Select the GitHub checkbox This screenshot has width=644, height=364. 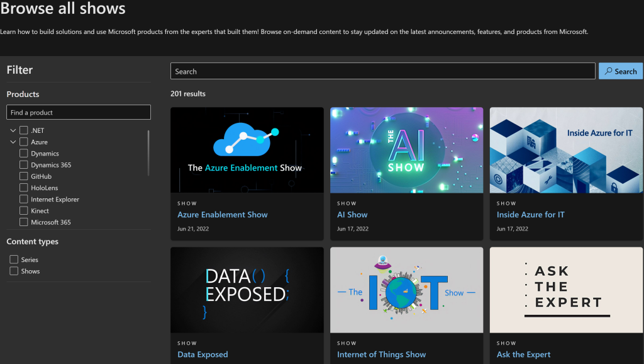[24, 176]
